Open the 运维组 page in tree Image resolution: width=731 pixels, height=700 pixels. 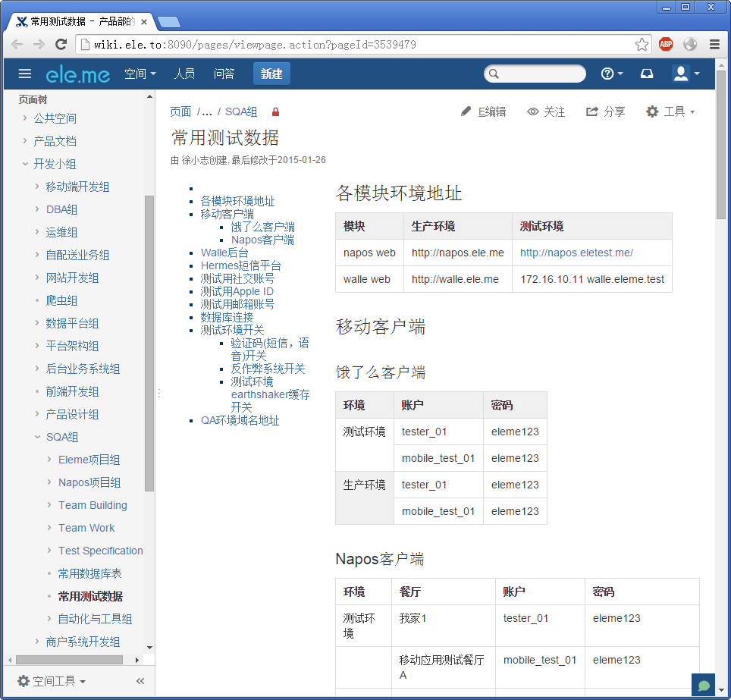tap(61, 232)
